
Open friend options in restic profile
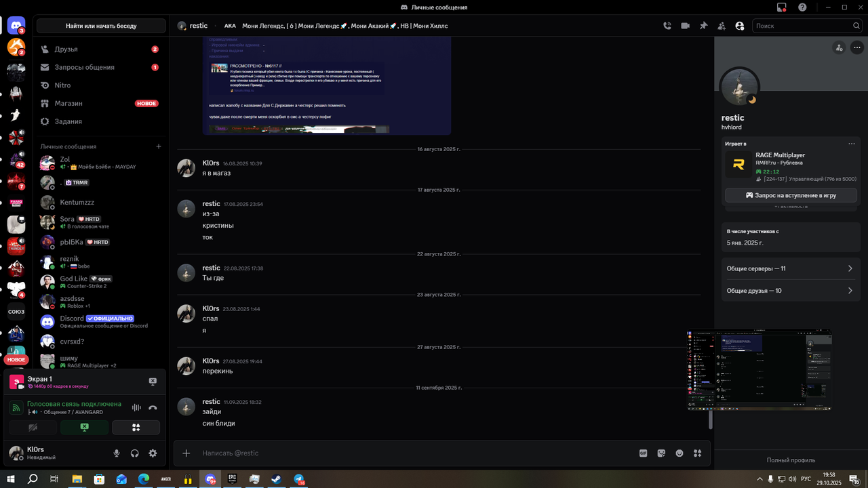(x=840, y=47)
